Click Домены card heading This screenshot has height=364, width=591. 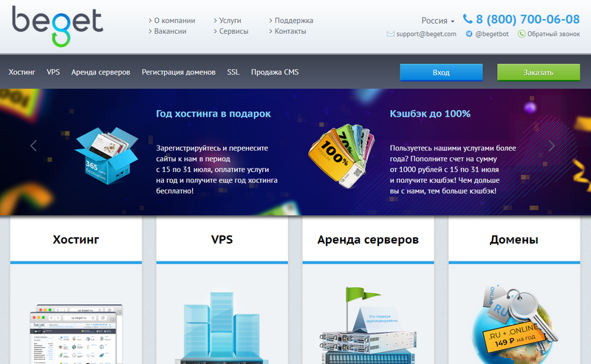pos(514,239)
